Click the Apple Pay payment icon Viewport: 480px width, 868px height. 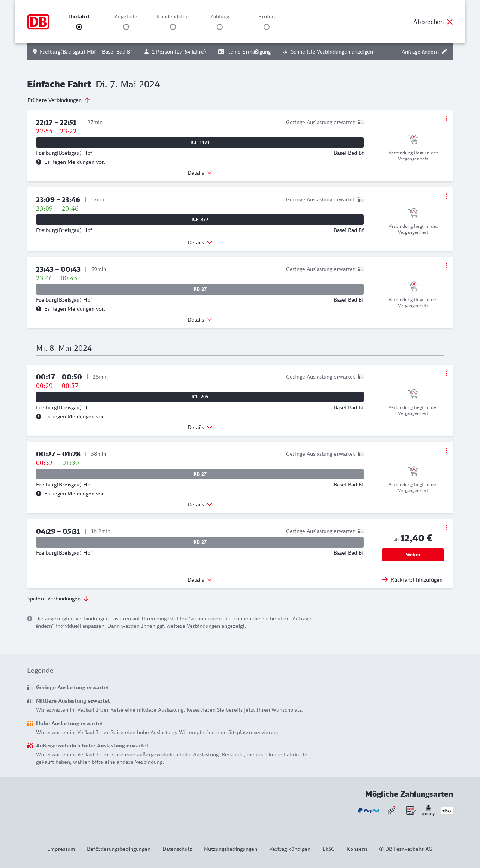447,810
